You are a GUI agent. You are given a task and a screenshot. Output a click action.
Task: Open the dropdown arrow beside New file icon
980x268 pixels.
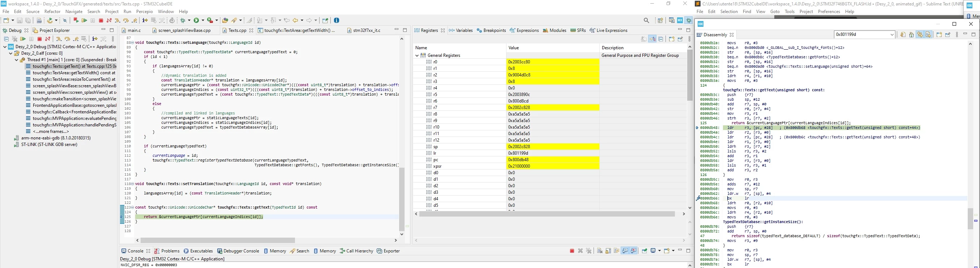pos(13,21)
